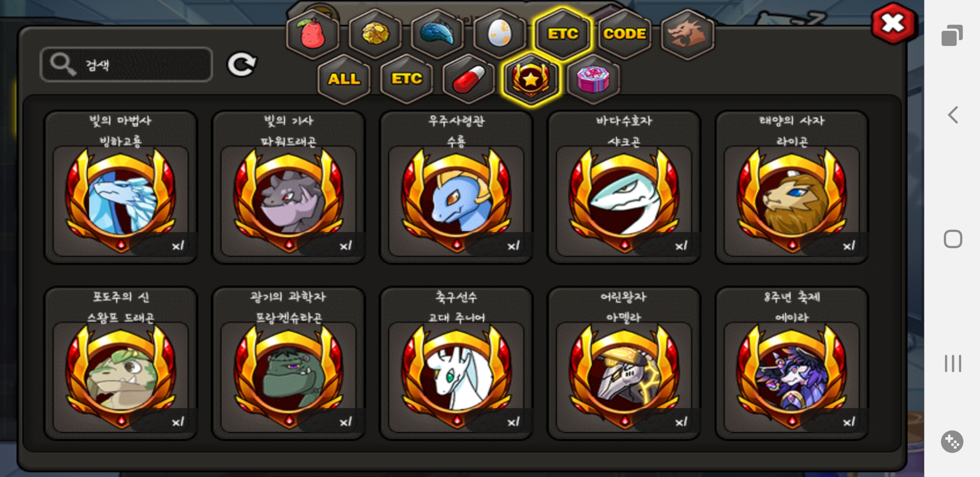Switch to the top ETC tab
The image size is (980, 477).
point(562,34)
